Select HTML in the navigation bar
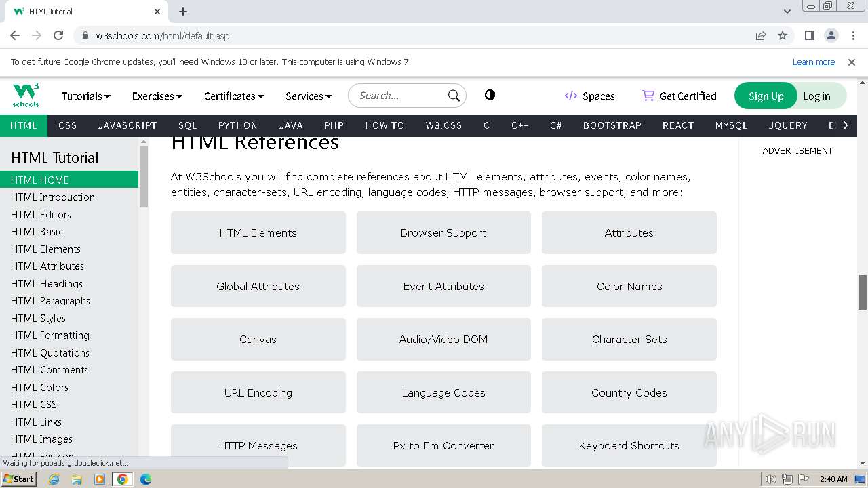 point(24,125)
